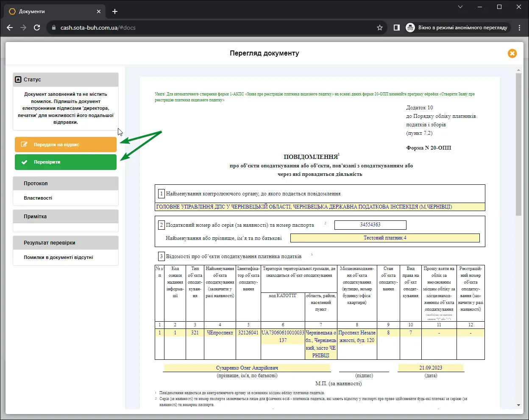Close the Документи tab
This screenshot has height=420, width=529.
(99, 11)
